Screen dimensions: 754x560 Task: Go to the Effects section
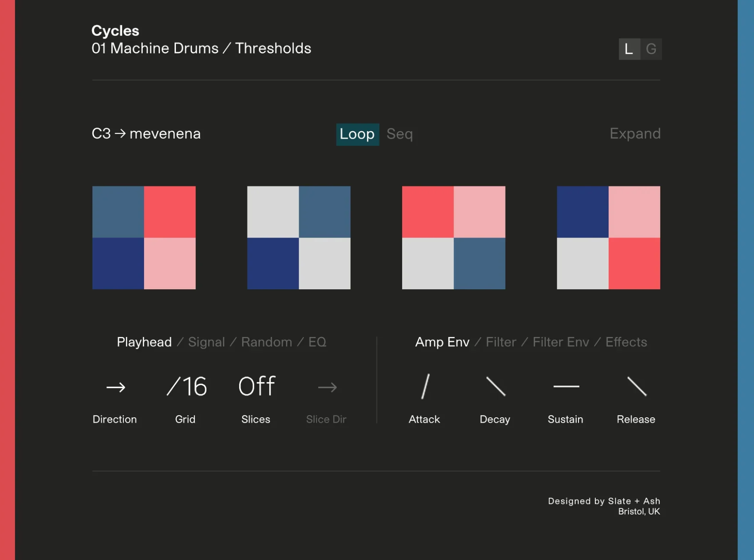pyautogui.click(x=626, y=342)
